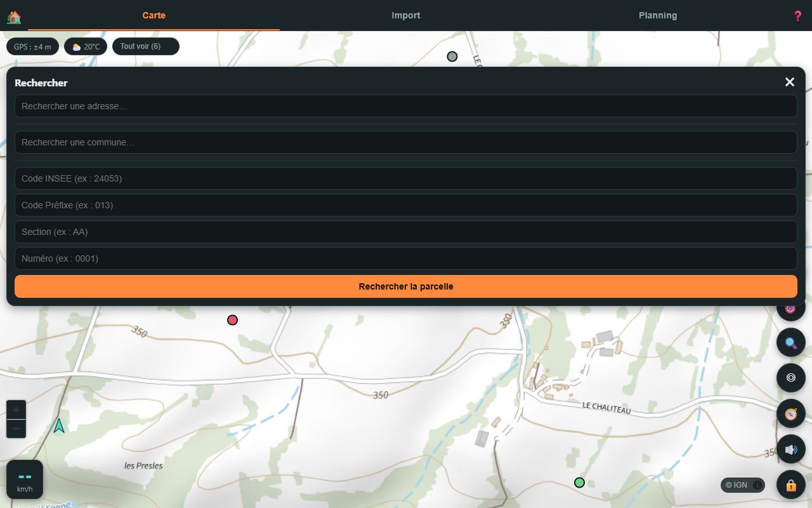
Task: Click the Code Préfixe input field
Action: (x=406, y=205)
